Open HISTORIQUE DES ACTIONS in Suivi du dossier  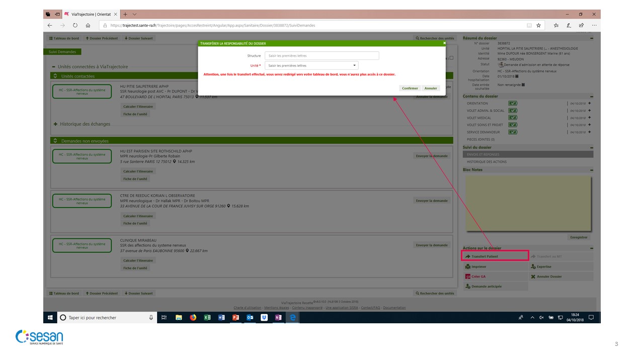(487, 162)
